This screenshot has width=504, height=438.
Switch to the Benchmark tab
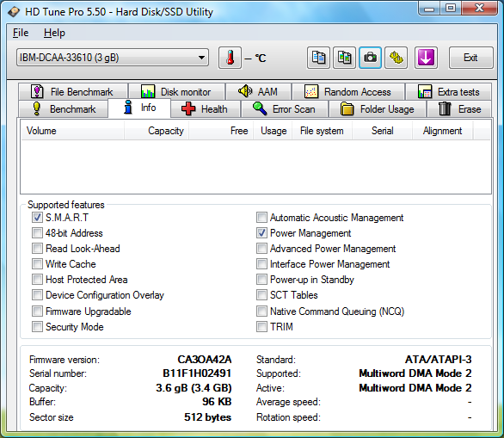point(64,109)
